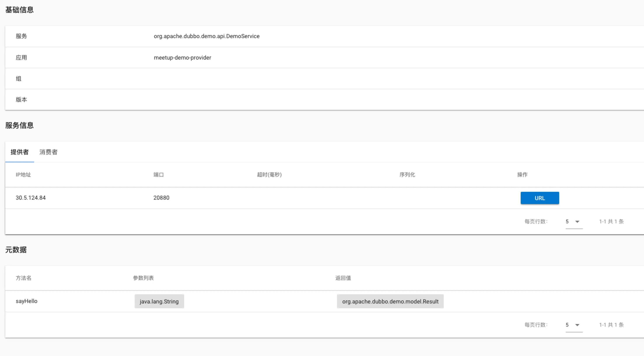Click the 操作 column header
The image size is (644, 356).
click(522, 175)
